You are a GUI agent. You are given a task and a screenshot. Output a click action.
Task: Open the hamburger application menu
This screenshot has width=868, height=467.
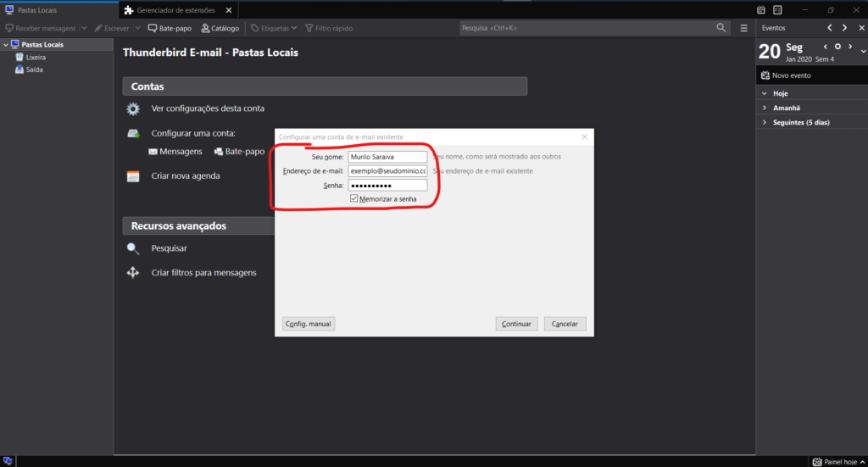(743, 28)
